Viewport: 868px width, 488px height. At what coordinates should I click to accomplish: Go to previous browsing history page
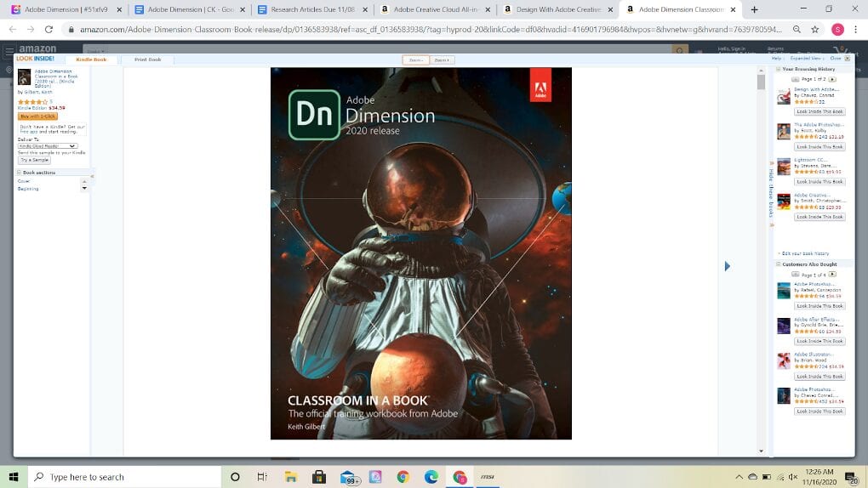796,79
